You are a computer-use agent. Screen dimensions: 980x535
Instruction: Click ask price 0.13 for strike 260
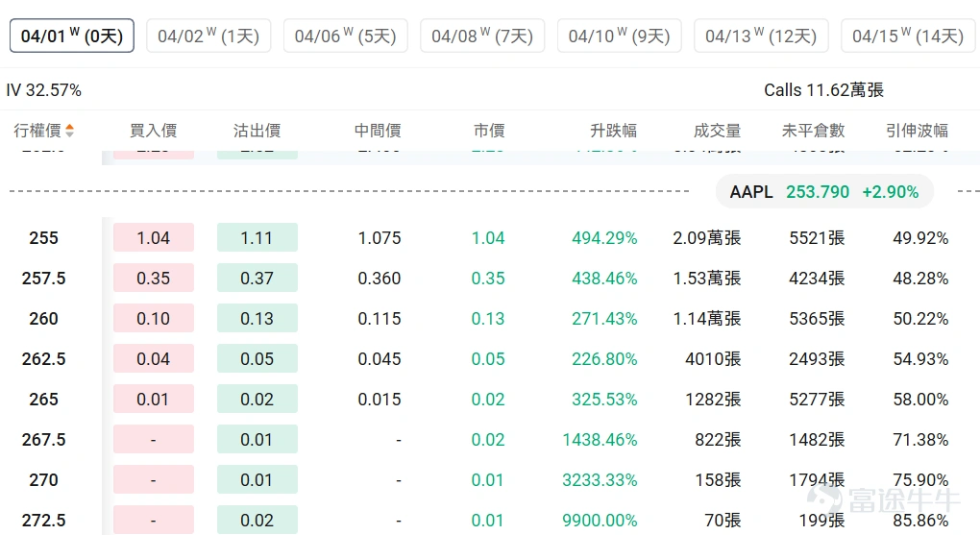257,318
